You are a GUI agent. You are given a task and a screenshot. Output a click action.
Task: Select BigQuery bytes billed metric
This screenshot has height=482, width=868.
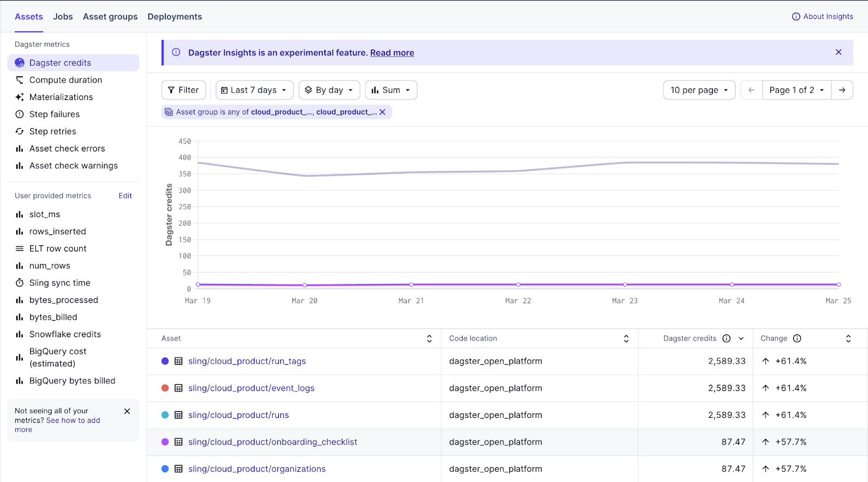[73, 381]
